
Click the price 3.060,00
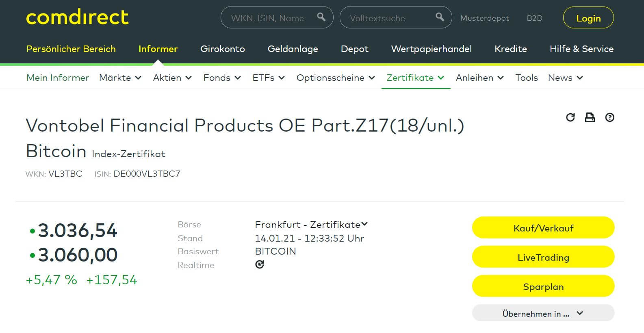[x=78, y=255]
